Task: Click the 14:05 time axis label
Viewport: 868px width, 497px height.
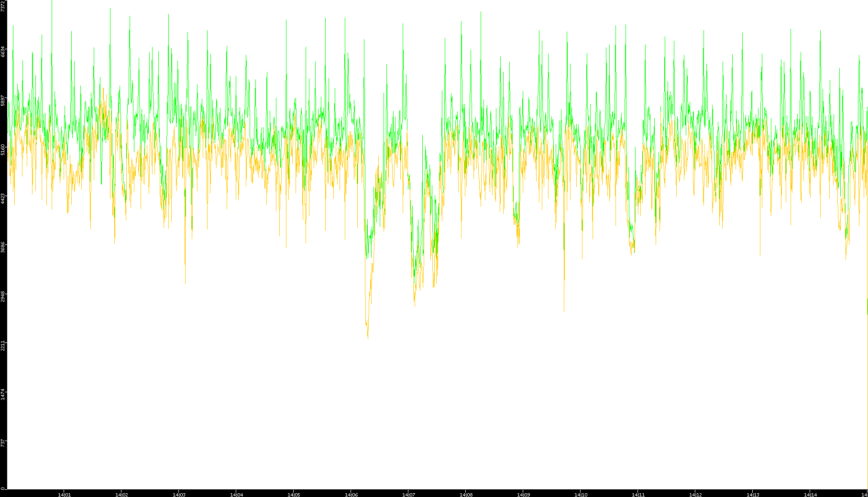Action: [x=294, y=495]
